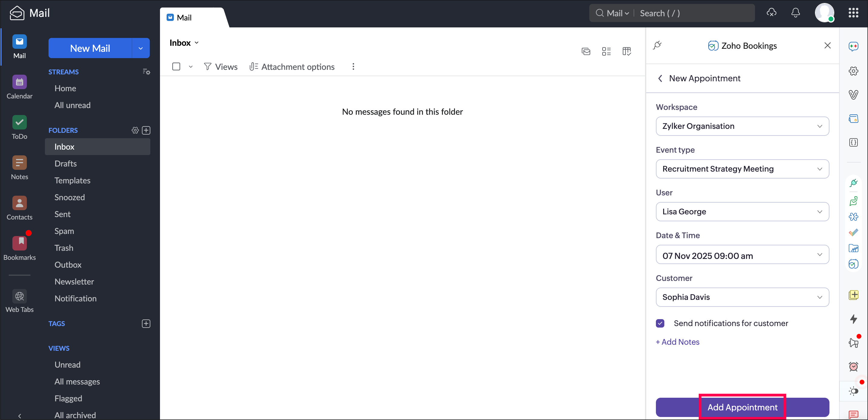Uncheck Send notifications for customer
868x420 pixels.
pos(660,323)
